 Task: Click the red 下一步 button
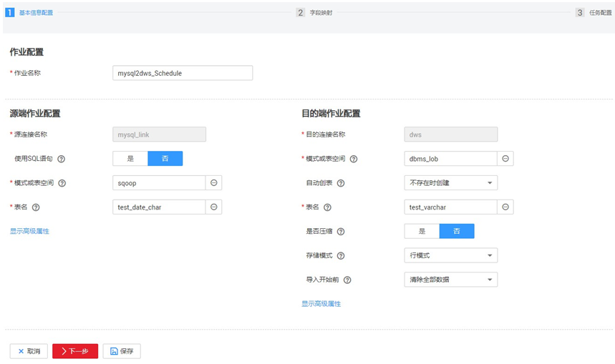[75, 351]
